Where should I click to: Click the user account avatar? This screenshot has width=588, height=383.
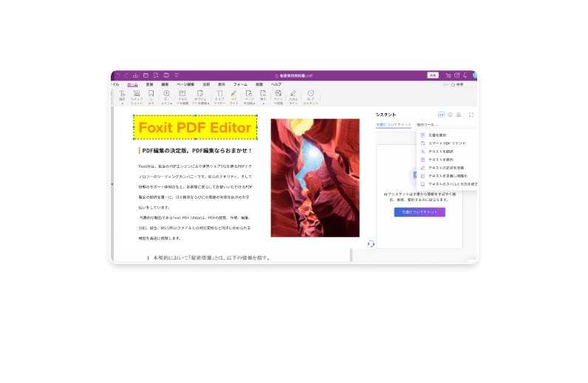click(x=475, y=75)
